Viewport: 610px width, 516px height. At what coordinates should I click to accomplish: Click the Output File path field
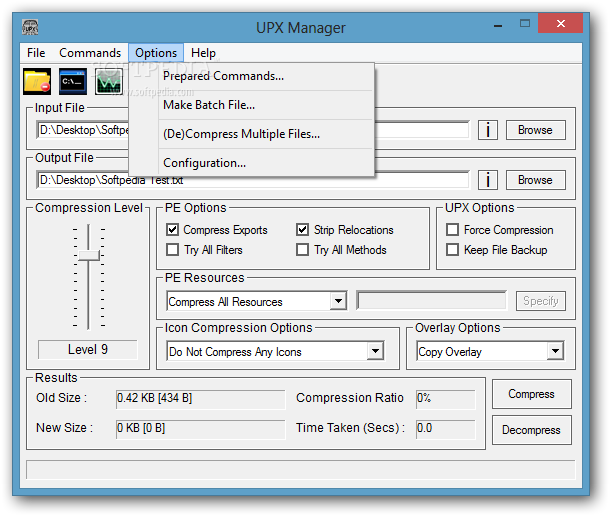(253, 180)
